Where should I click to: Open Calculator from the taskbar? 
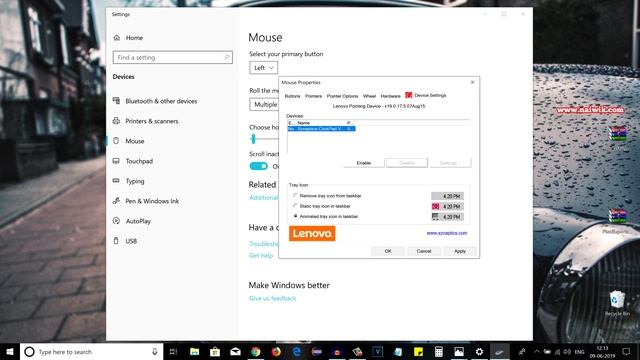pos(438,351)
